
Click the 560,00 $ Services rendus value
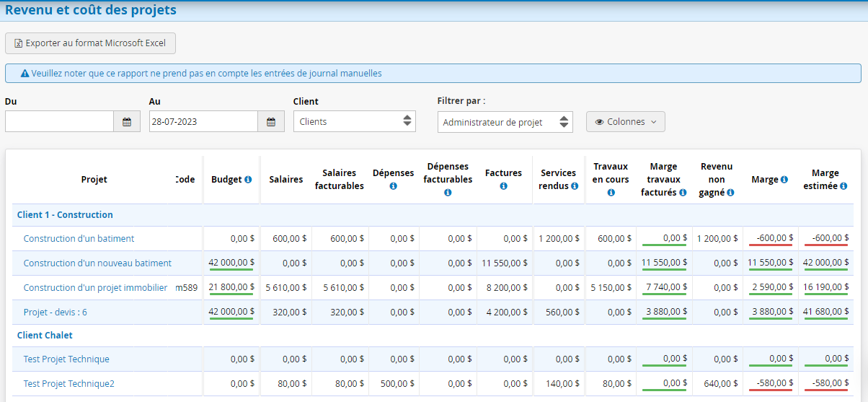564,313
